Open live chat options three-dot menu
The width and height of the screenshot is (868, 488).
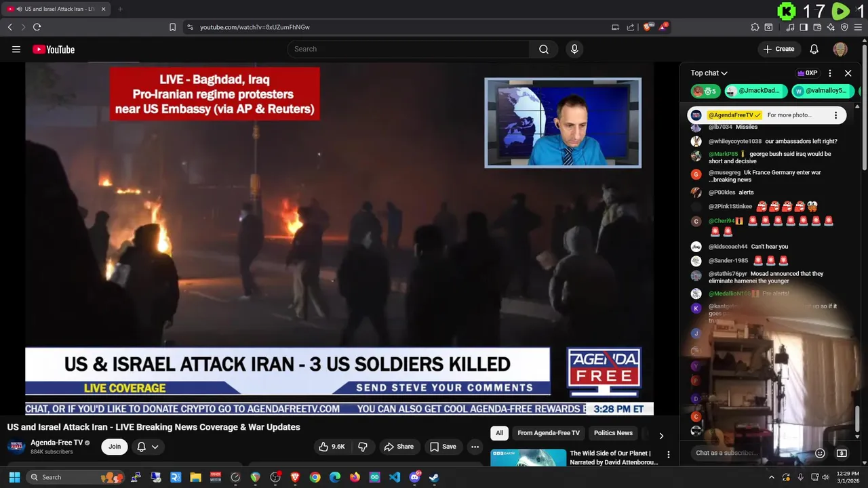[x=829, y=73]
